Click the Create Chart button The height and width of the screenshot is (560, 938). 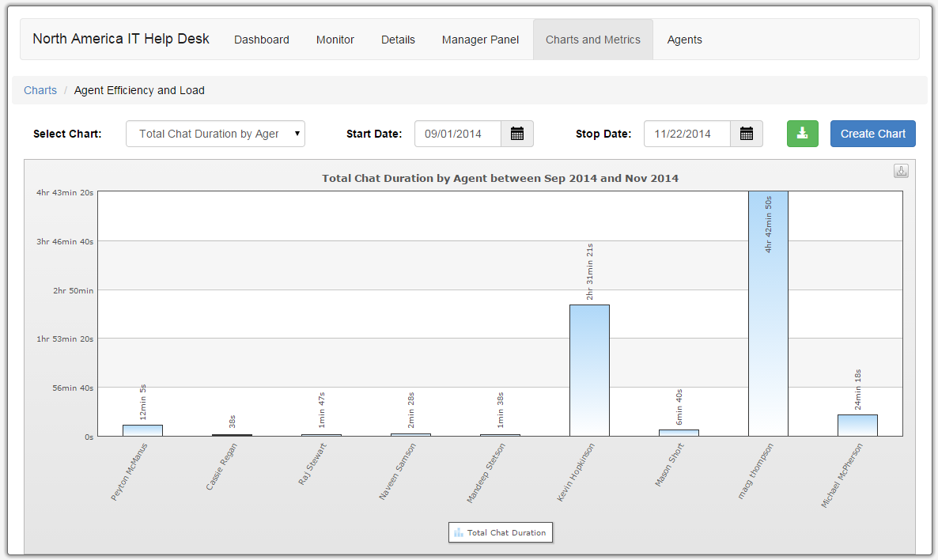(x=873, y=134)
